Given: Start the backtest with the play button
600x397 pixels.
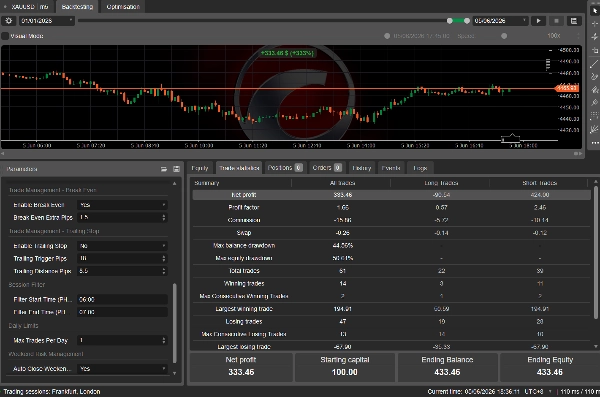Looking at the screenshot, I should coord(538,21).
